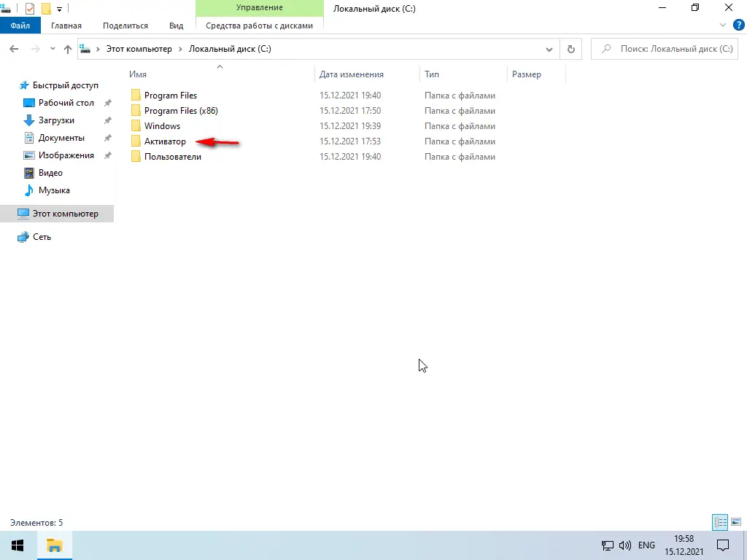Open Документы in navigation pane
Screen dimensions: 747x560
click(x=61, y=138)
